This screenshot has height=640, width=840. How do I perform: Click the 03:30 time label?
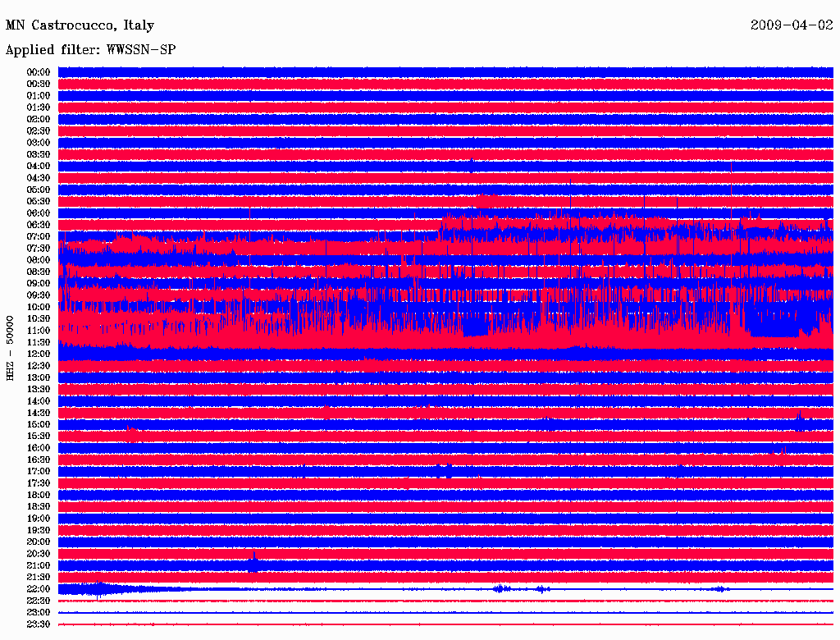point(39,154)
